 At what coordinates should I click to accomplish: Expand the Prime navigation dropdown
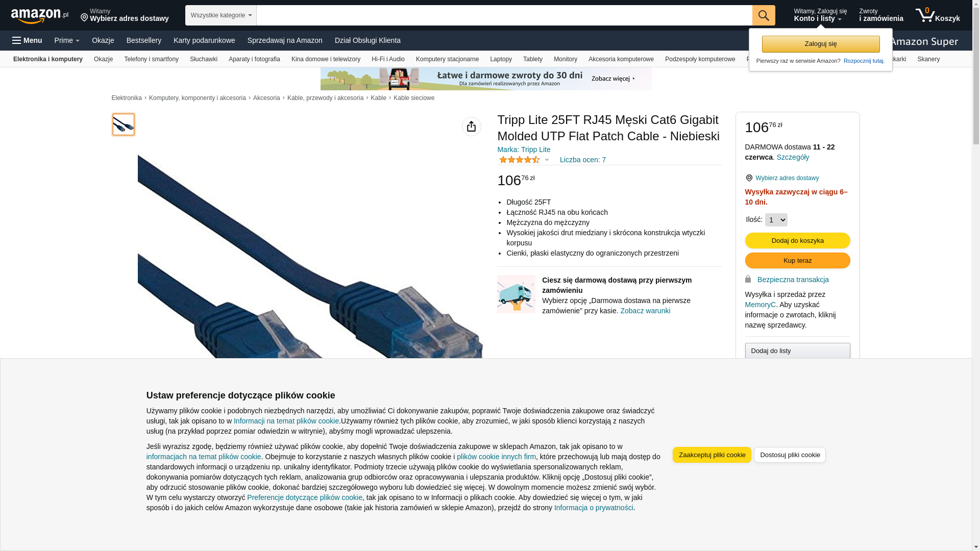tap(67, 40)
